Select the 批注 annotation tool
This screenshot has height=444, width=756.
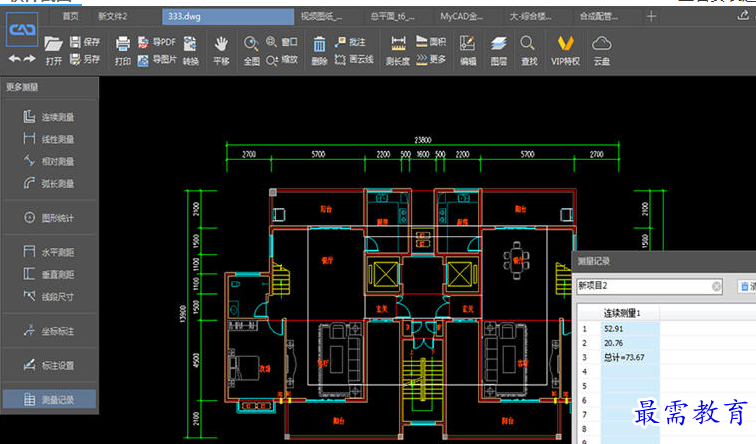point(350,42)
